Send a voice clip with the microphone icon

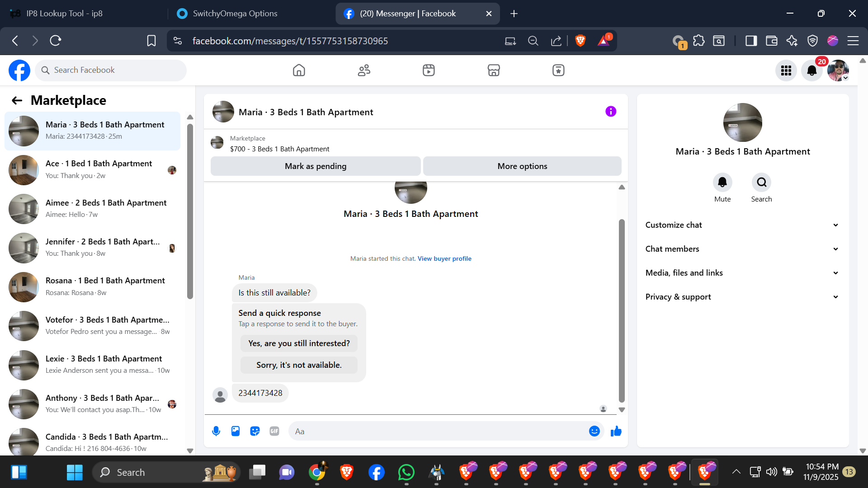click(216, 431)
